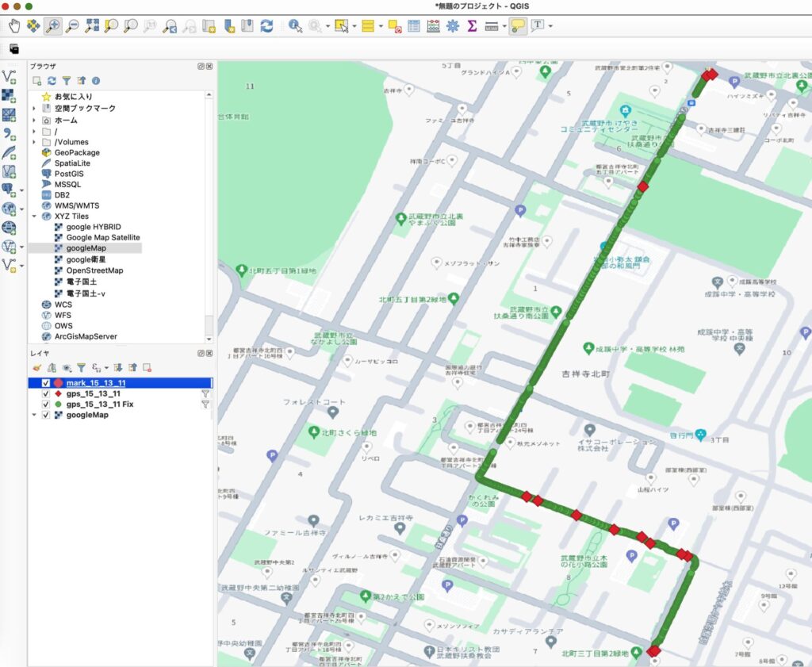Toggle the gps_15_13_11 Fix layer checkbox

45,404
